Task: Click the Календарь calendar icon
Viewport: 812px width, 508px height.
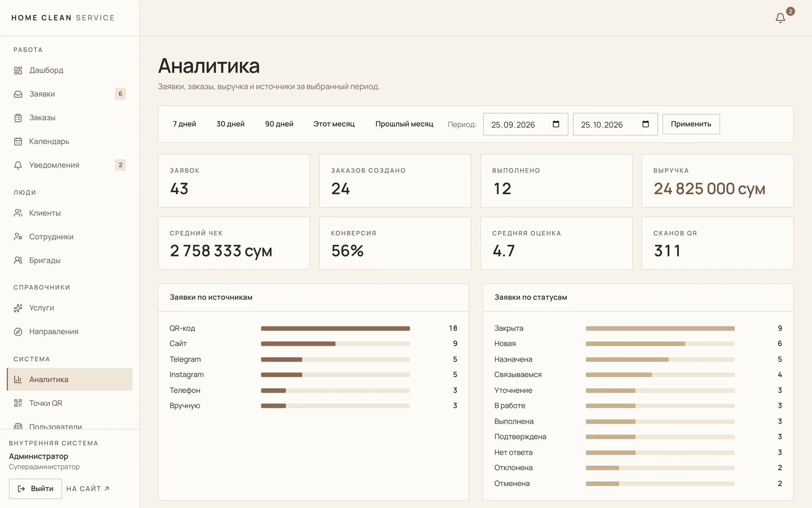Action: pos(18,141)
